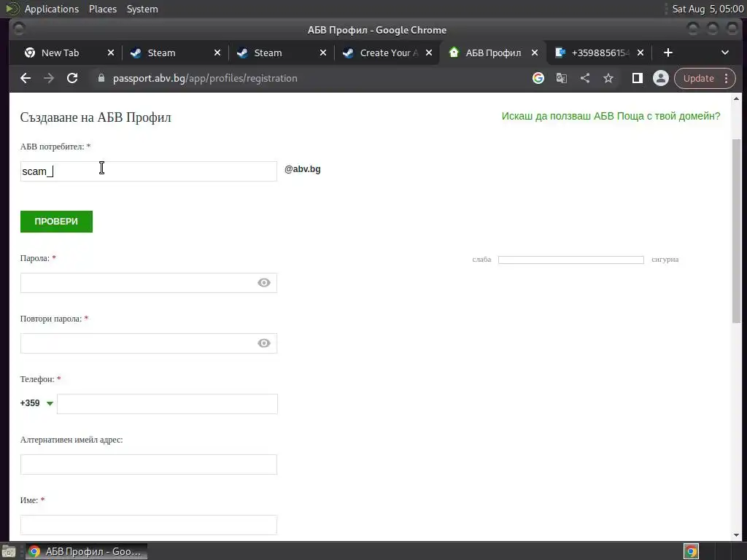747x560 pixels.
Task: Bookmark this page with the star
Action: pyautogui.click(x=608, y=78)
